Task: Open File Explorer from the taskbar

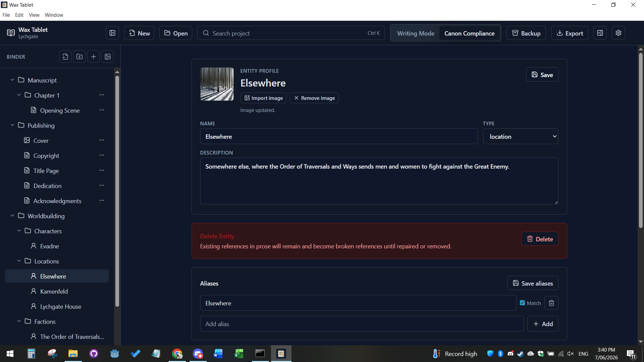Action: (x=73, y=354)
